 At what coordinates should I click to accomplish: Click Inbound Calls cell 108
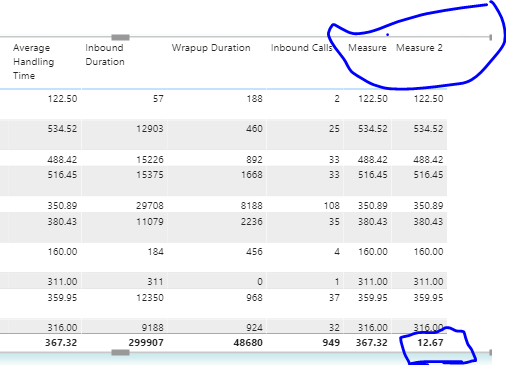pos(332,206)
